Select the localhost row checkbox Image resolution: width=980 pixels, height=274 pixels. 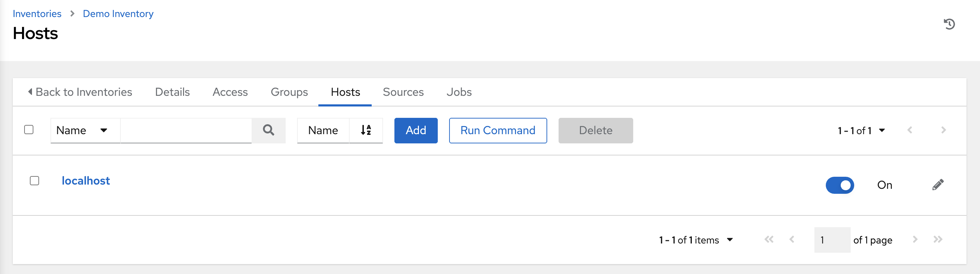point(34,181)
